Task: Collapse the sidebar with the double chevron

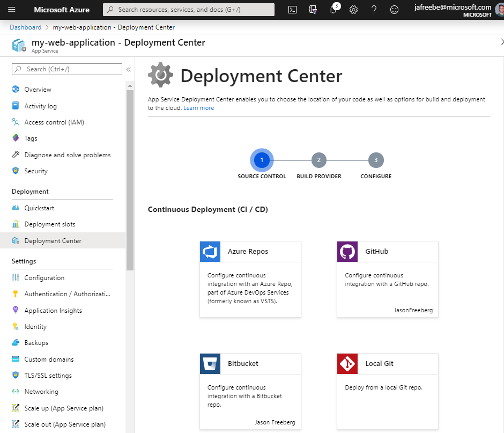Action: pos(128,69)
